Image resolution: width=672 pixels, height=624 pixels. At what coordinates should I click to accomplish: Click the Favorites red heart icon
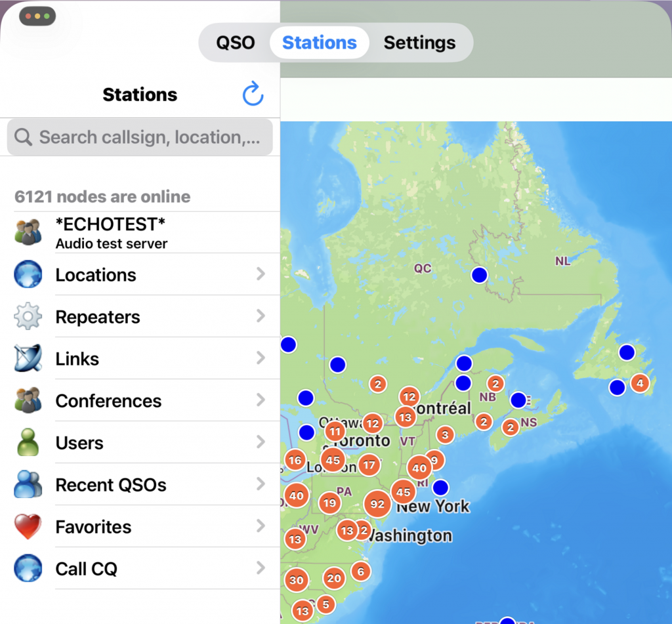tap(28, 526)
